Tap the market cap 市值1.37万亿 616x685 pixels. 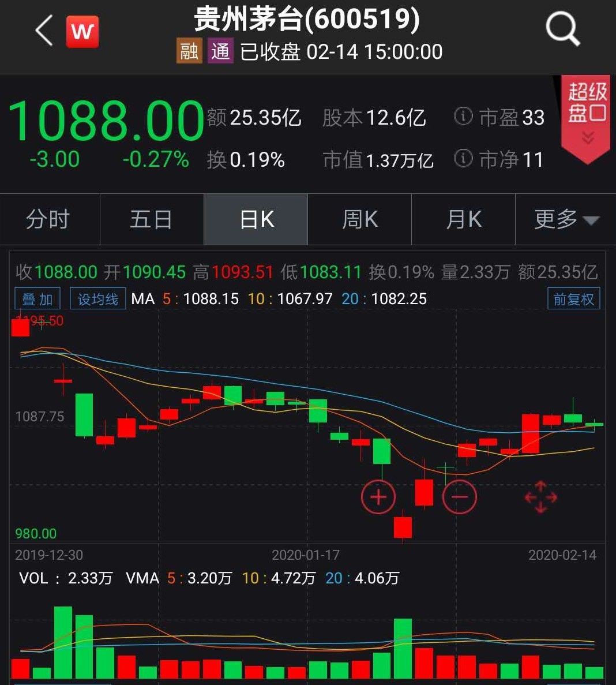[x=378, y=160]
